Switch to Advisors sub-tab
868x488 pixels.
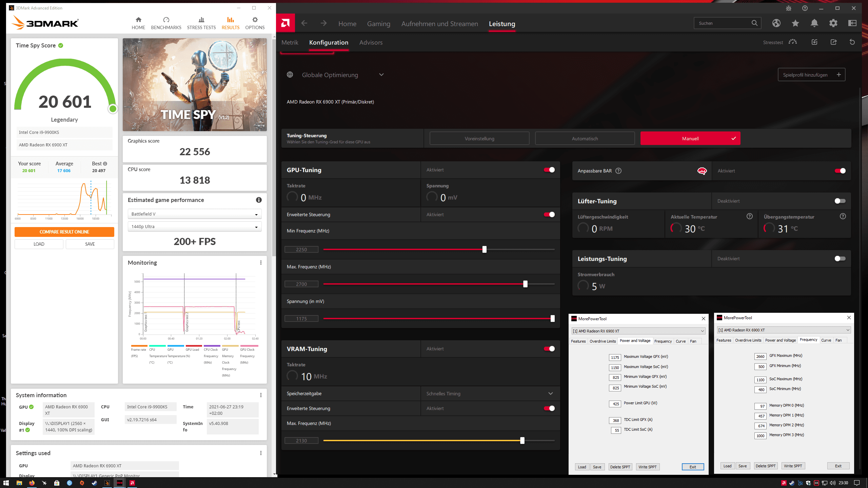point(371,42)
